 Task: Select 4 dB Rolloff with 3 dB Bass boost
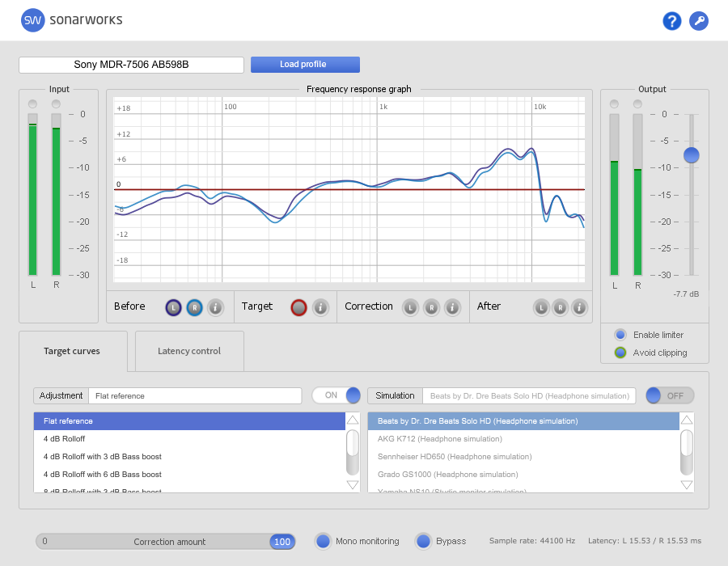(189, 457)
